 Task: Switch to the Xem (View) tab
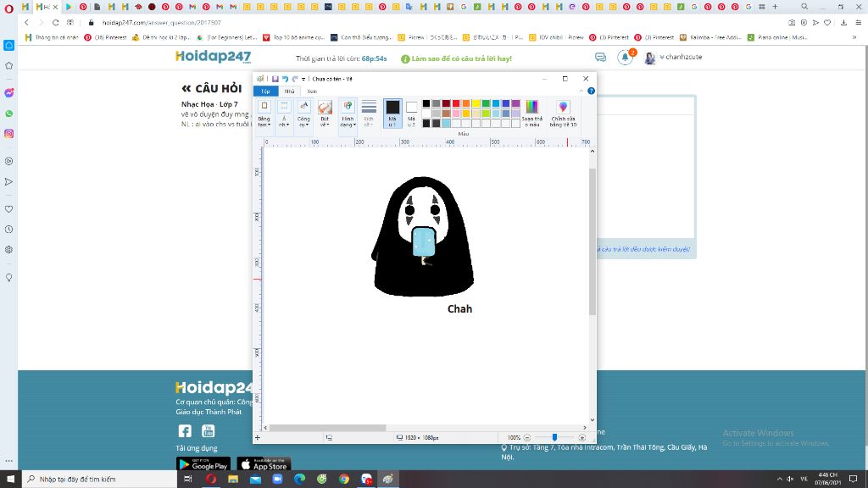pos(312,91)
